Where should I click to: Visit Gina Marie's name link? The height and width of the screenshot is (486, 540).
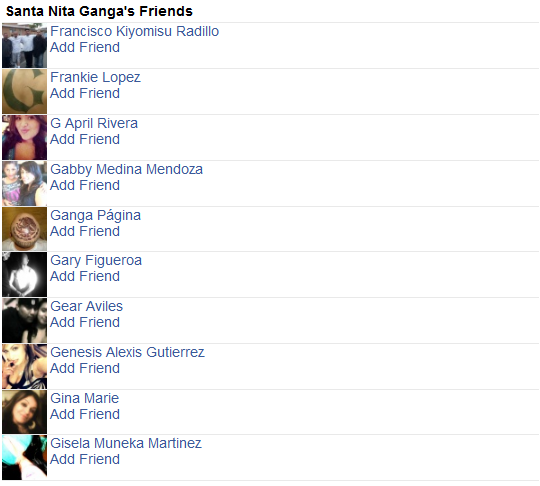(x=84, y=398)
